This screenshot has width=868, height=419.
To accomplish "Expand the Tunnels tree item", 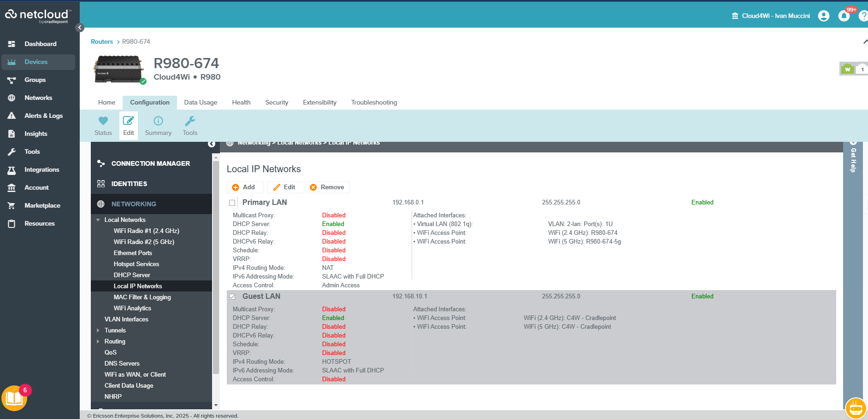I will [x=98, y=331].
